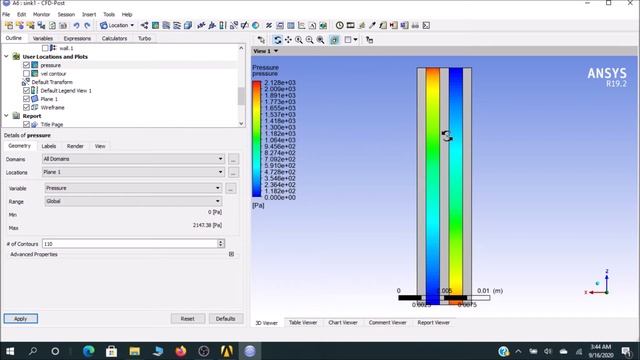Viewport: 640px width, 360px height.
Task: Toggle the Plane 1 visibility checkbox
Action: tap(27, 99)
